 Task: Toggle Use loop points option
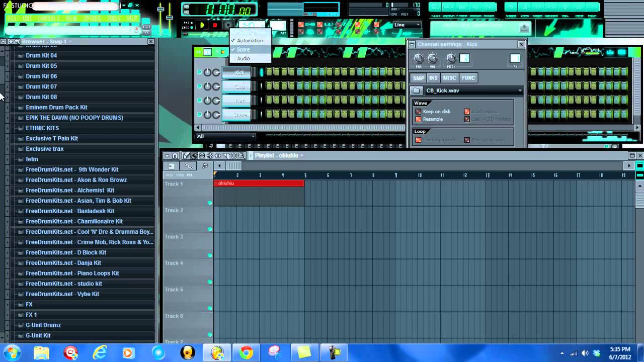(x=418, y=140)
